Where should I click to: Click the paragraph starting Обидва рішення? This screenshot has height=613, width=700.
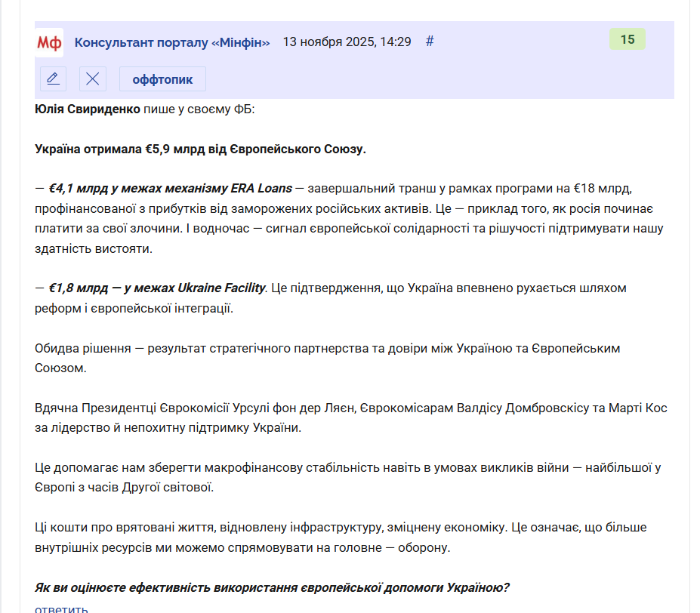(327, 358)
